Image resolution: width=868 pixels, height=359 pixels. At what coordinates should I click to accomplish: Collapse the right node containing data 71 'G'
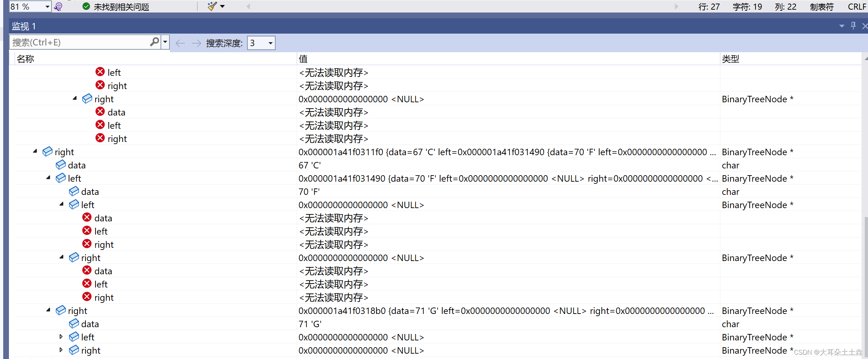coord(48,310)
